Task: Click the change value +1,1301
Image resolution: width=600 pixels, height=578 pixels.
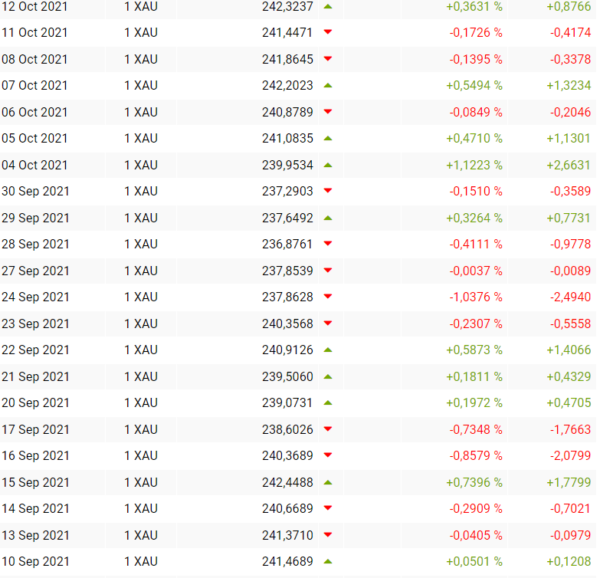Action: click(x=569, y=138)
